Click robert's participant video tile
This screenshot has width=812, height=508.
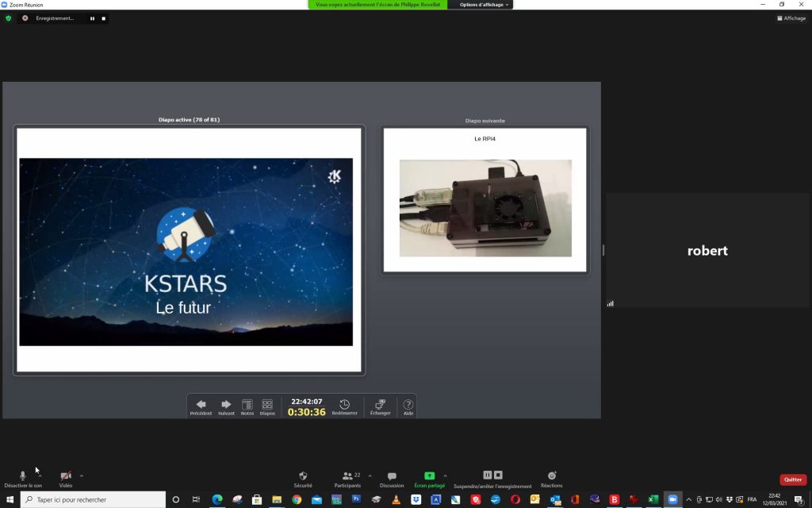707,250
